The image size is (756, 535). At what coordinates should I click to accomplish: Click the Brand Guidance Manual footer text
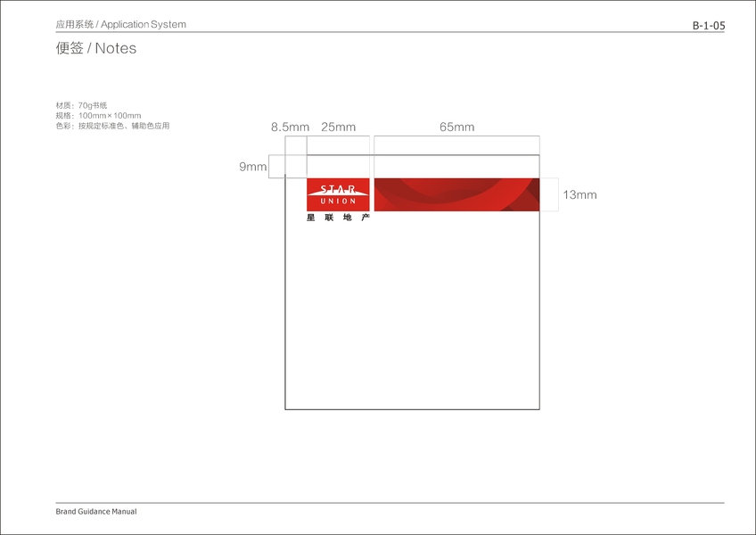click(x=96, y=511)
